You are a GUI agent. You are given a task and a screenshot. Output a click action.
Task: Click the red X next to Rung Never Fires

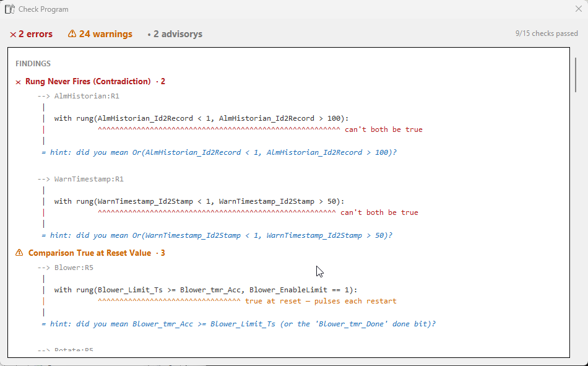pyautogui.click(x=18, y=82)
